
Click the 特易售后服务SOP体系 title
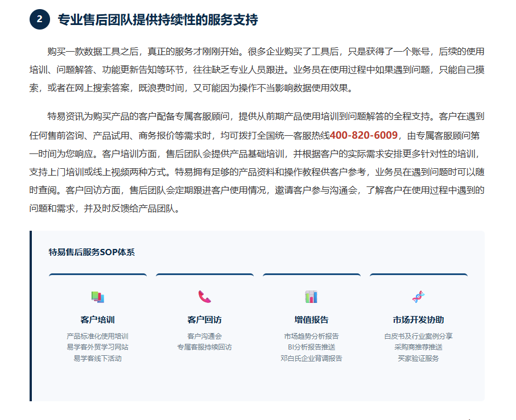[x=92, y=252]
